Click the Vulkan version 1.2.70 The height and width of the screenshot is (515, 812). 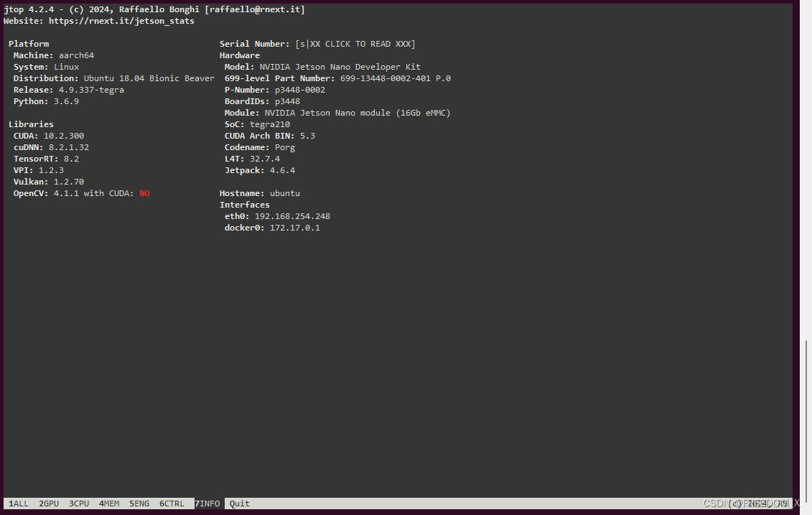coord(69,182)
